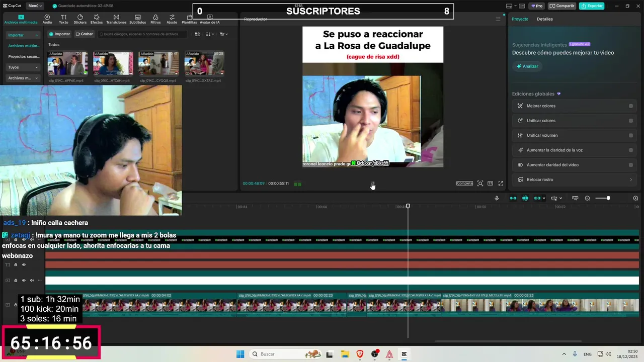Click the Grabar button
This screenshot has height=362, width=644.
(84, 34)
